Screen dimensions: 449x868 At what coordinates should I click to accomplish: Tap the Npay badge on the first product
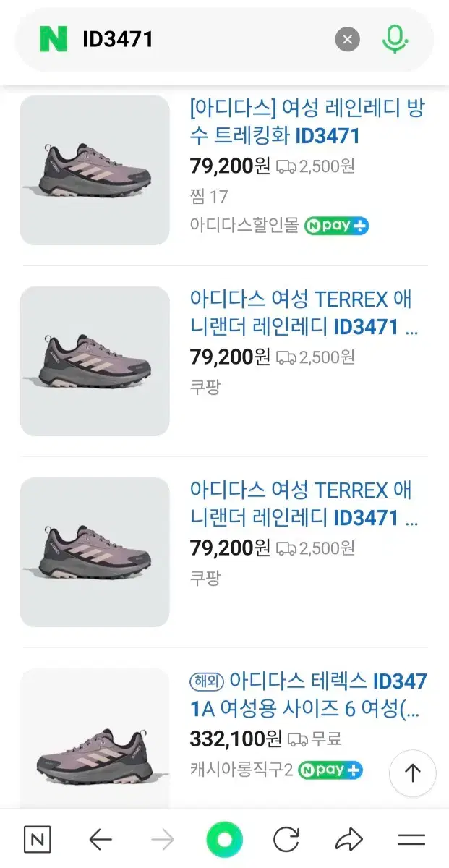337,225
